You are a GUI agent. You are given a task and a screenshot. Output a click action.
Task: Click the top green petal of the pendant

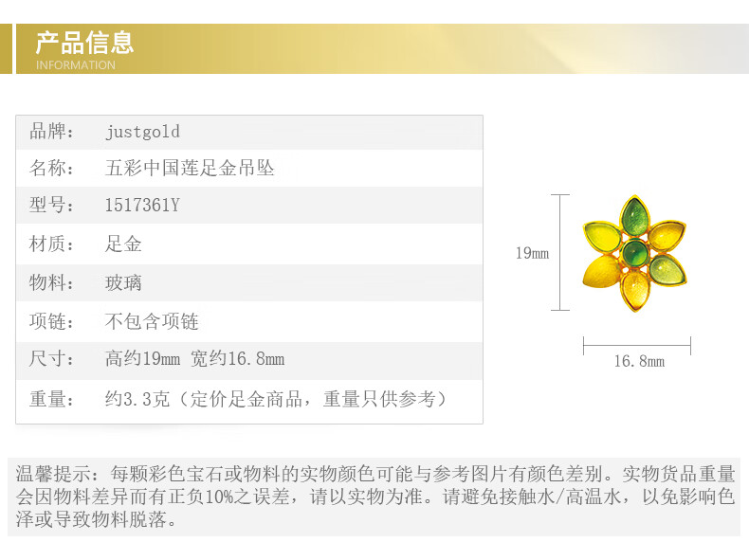(635, 217)
